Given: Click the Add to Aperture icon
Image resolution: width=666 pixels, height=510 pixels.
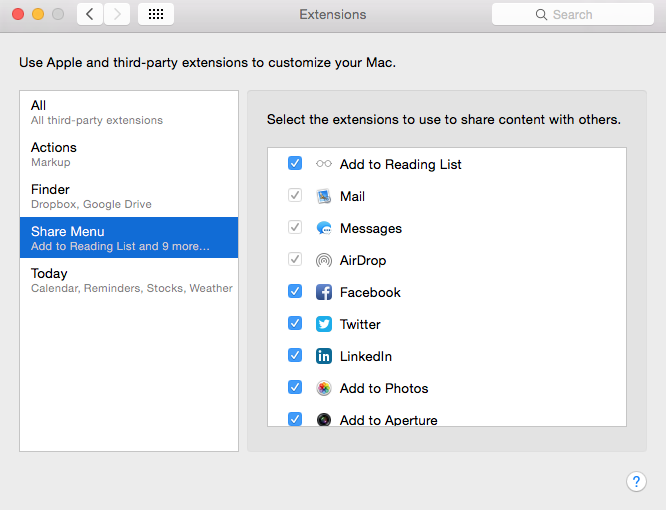Looking at the screenshot, I should tap(324, 420).
